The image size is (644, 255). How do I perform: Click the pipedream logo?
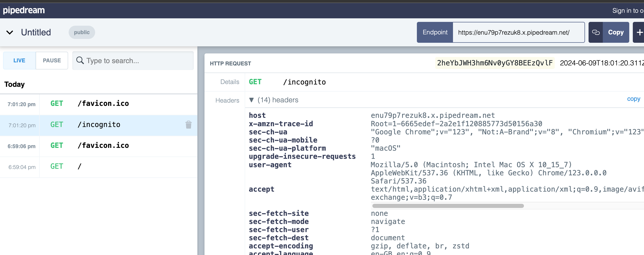(24, 10)
